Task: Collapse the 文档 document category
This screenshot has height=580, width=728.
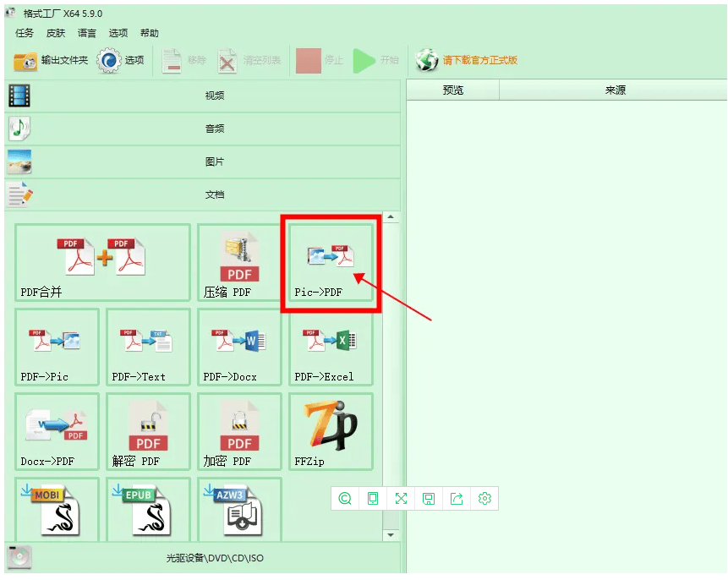Action: pyautogui.click(x=202, y=194)
